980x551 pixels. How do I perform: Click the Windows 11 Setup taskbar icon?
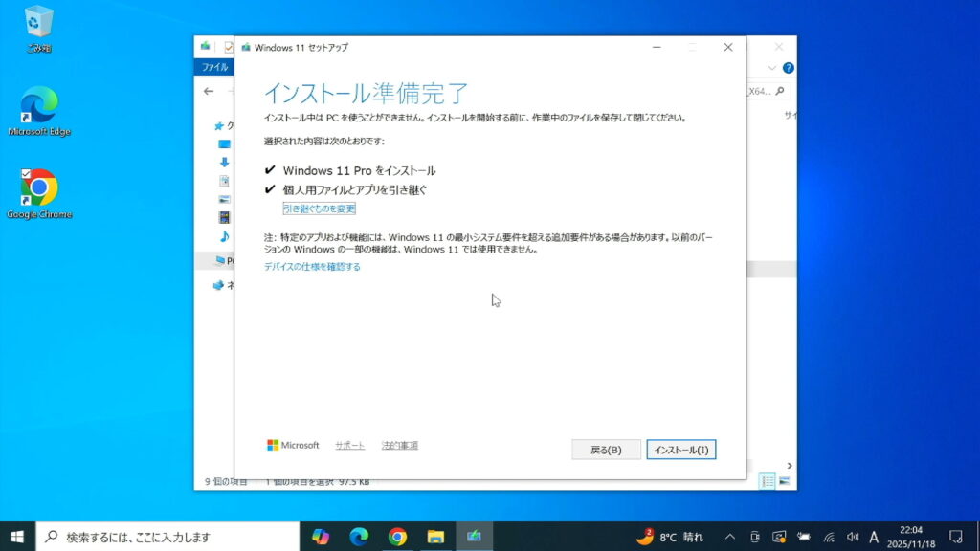pos(474,537)
